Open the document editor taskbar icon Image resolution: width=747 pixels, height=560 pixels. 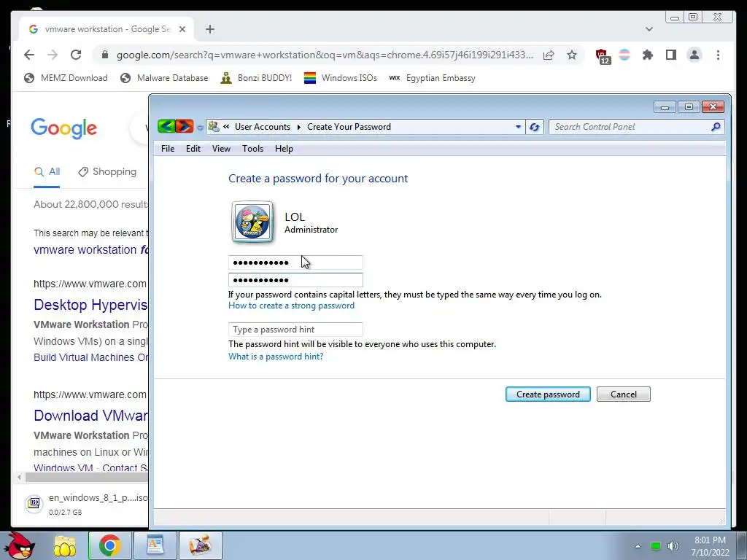155,545
